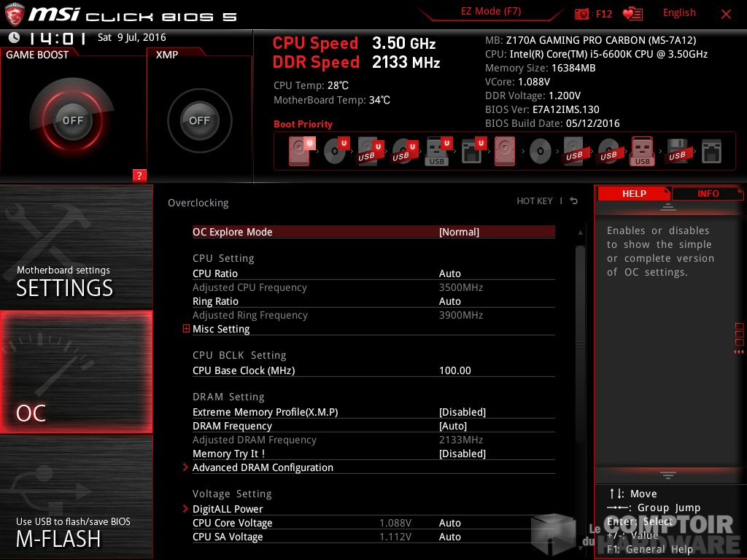Open DRAM Frequency [Auto] options
This screenshot has height=560, width=747.
coord(452,426)
